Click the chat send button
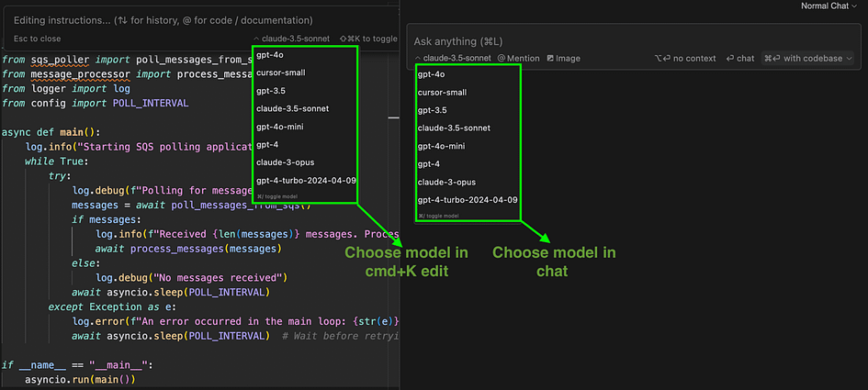This screenshot has height=390, width=868. [x=740, y=58]
